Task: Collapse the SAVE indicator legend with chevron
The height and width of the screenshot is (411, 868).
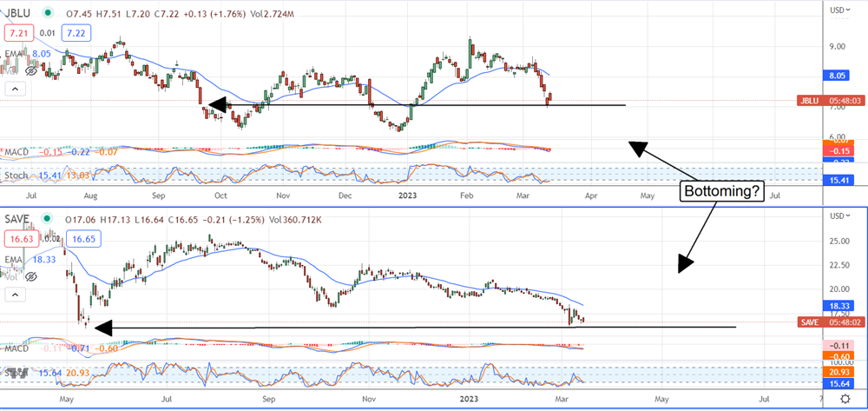Action: click(13, 295)
